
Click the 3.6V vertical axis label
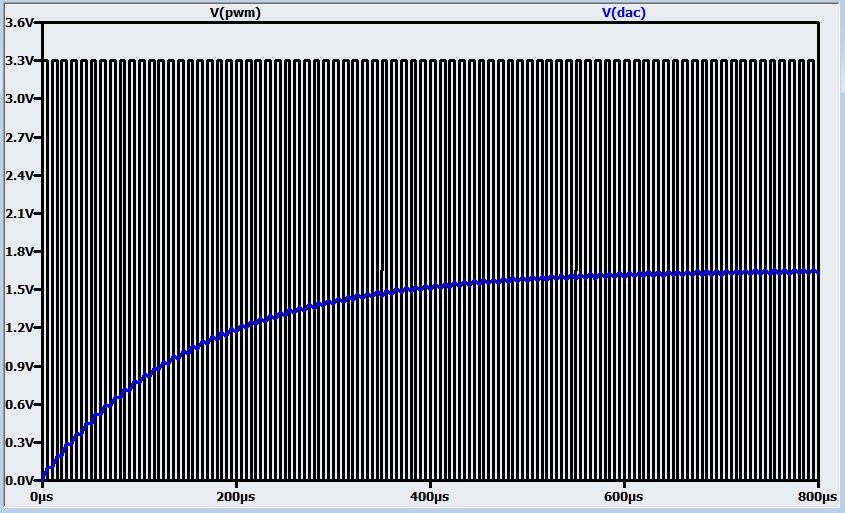(17, 23)
